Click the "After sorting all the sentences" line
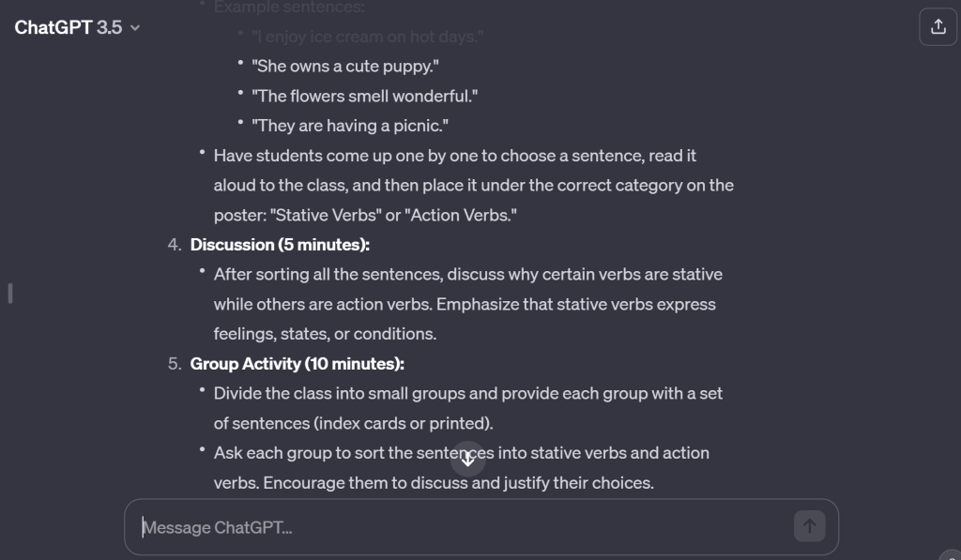Image resolution: width=961 pixels, height=560 pixels. [x=468, y=275]
